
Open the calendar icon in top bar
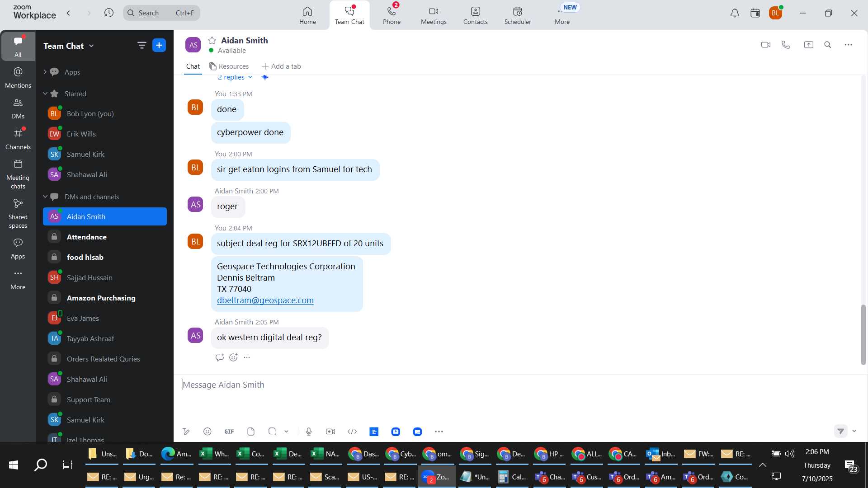[x=755, y=13]
